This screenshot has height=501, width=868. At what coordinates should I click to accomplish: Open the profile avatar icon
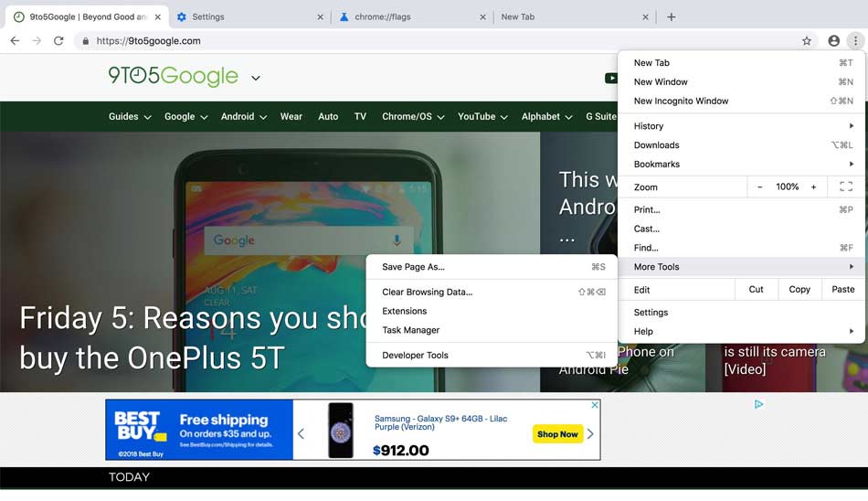coord(833,40)
